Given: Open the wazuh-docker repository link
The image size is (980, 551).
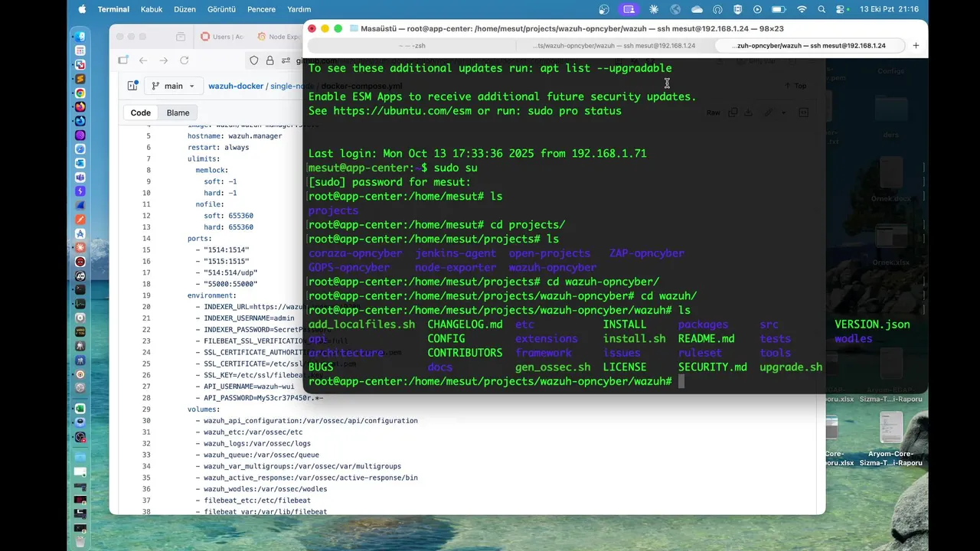Looking at the screenshot, I should [x=236, y=86].
